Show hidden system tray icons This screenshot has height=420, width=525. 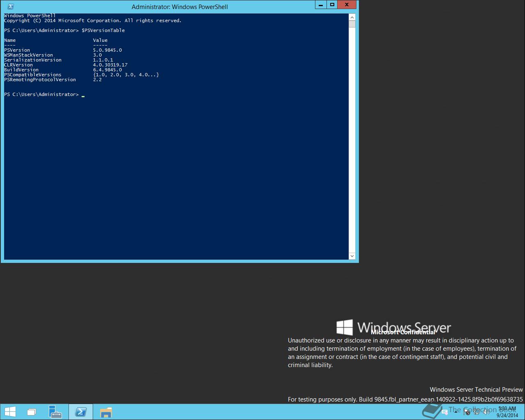[456, 412]
